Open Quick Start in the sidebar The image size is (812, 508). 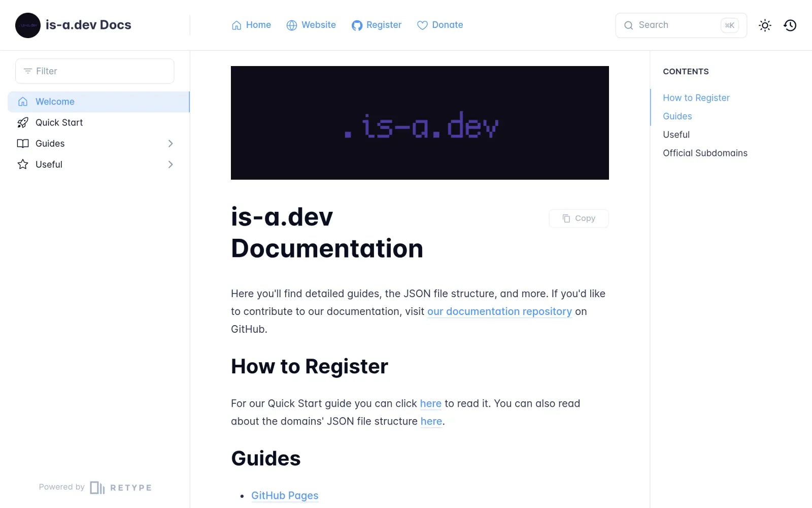click(x=98, y=122)
